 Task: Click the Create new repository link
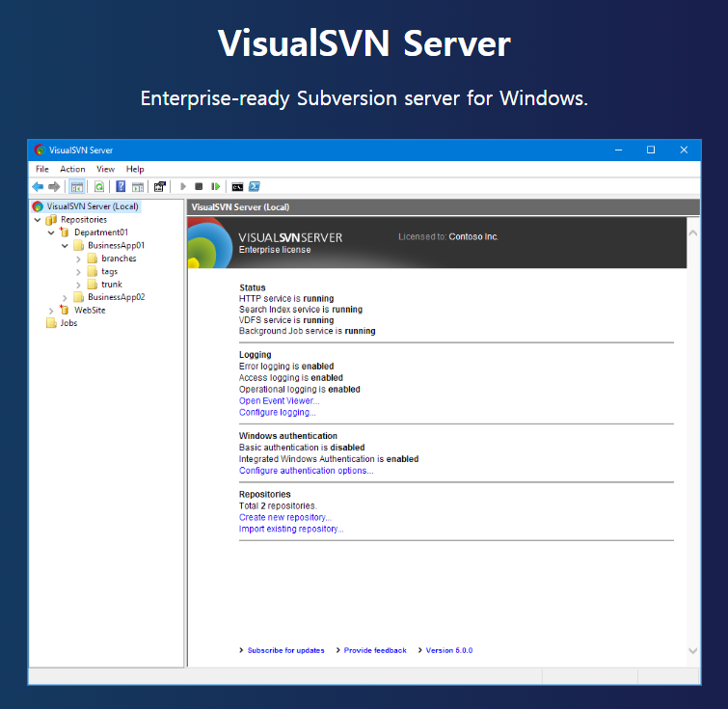tap(285, 517)
